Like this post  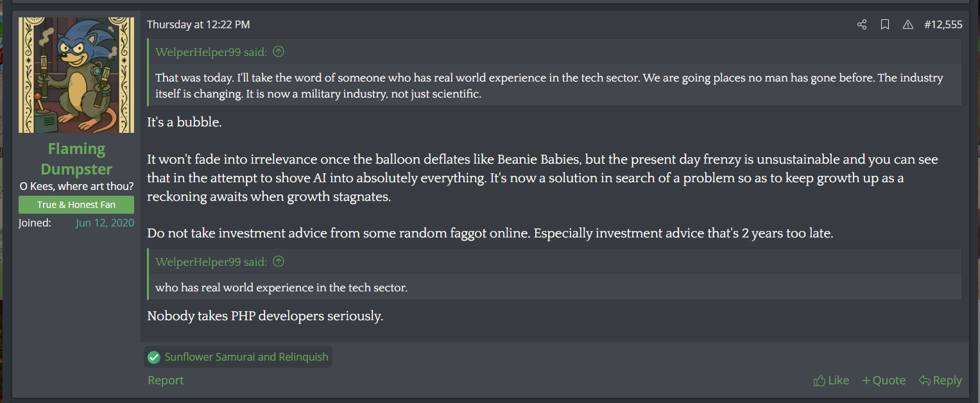coord(831,381)
